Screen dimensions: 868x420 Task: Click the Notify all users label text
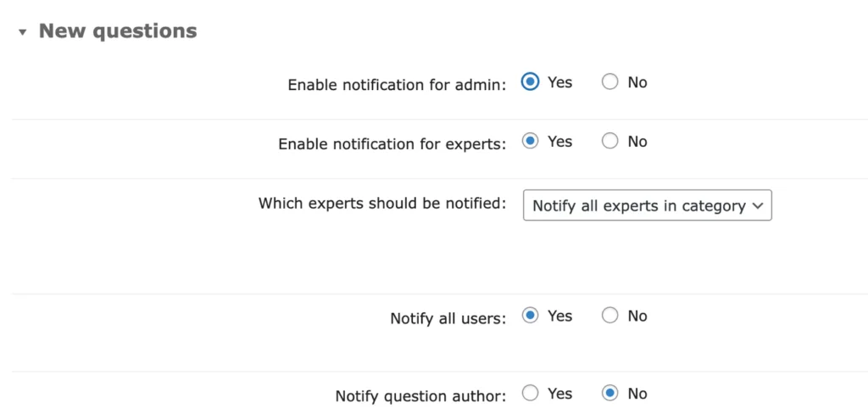[448, 318]
